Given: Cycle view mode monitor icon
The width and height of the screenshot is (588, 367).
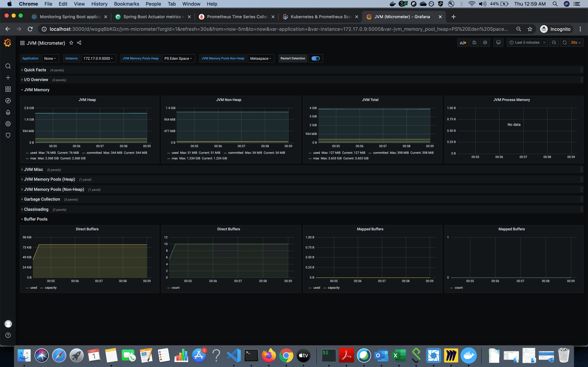Looking at the screenshot, I should click(498, 42).
